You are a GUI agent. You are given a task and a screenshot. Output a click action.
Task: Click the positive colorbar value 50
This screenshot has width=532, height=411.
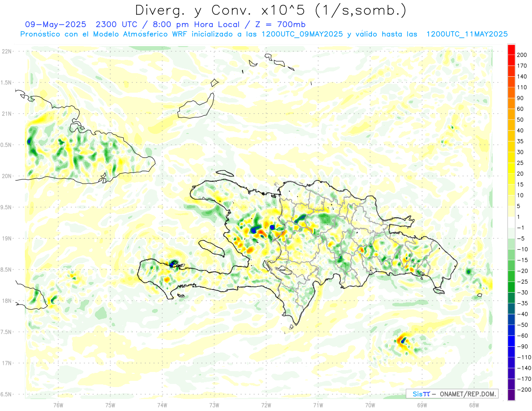click(x=521, y=120)
